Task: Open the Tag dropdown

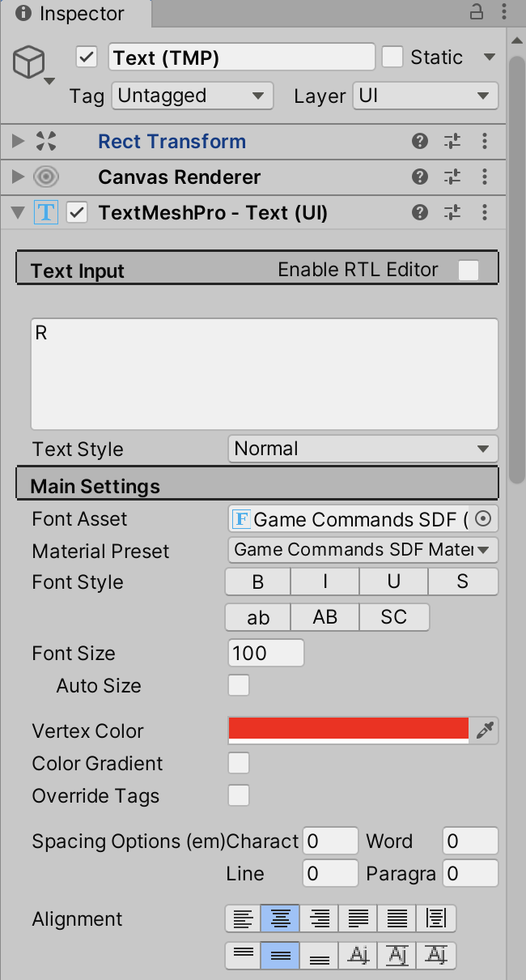Action: coord(191,96)
